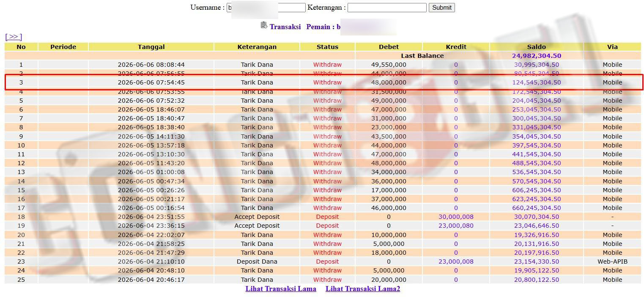Click saldo 30,995,304.50
This screenshot has height=297, width=644.
pos(537,65)
